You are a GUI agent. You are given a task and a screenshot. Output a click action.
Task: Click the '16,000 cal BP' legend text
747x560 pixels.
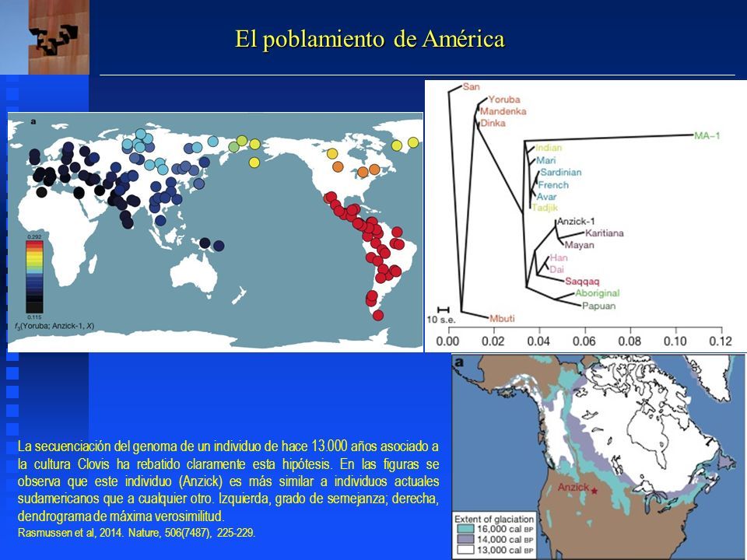[x=505, y=529]
